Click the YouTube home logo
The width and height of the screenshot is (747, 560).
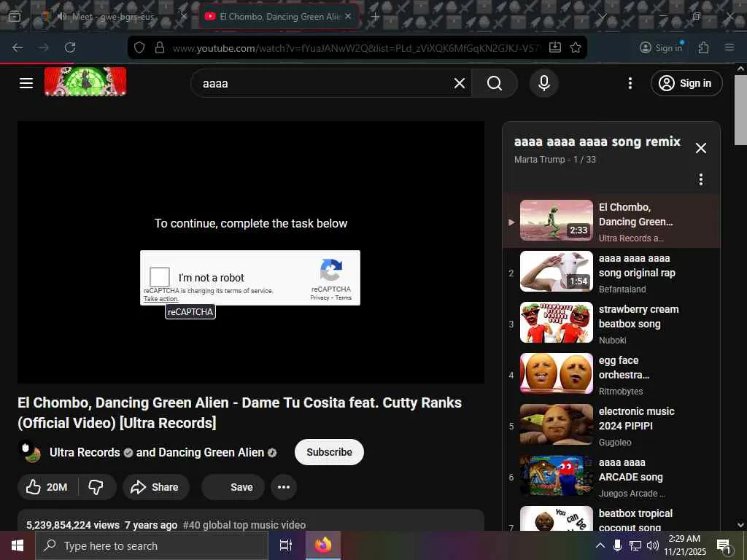(85, 82)
